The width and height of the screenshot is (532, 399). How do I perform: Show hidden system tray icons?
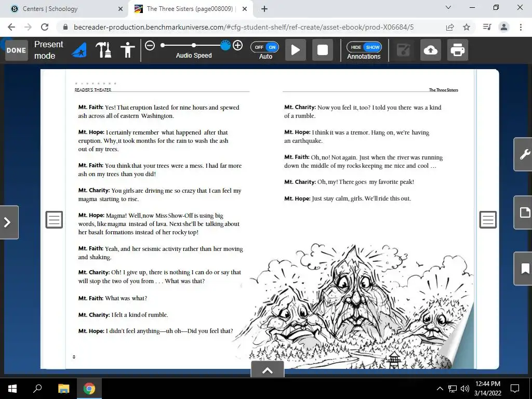tap(440, 389)
